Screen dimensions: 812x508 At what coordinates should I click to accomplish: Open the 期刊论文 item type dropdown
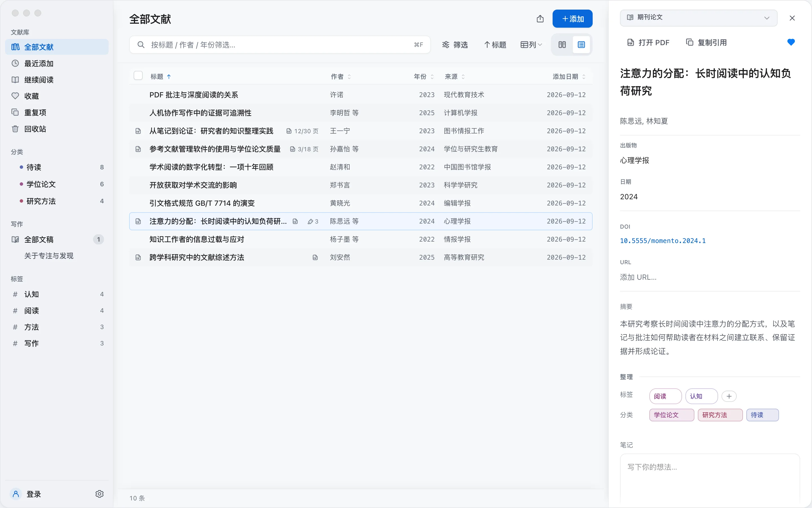[x=699, y=18]
